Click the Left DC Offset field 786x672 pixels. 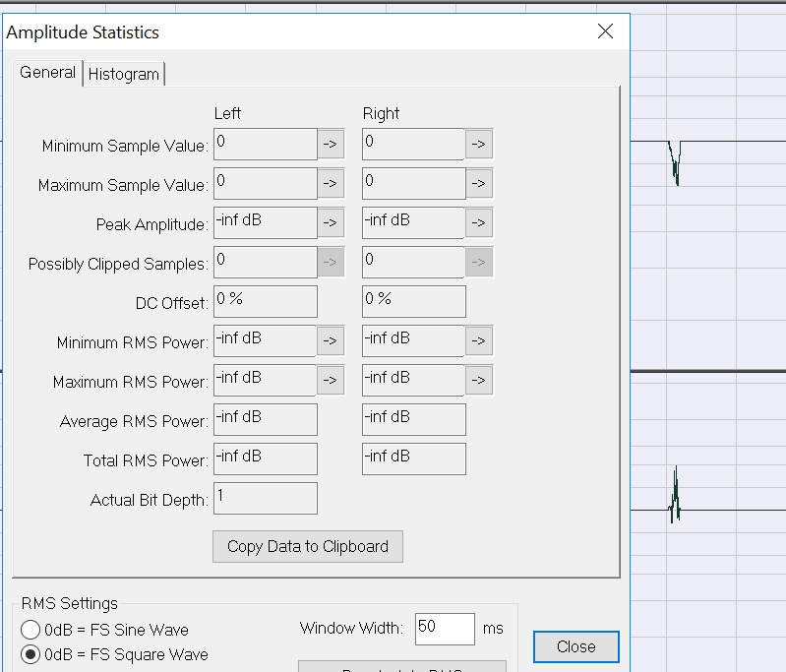pyautogui.click(x=265, y=301)
